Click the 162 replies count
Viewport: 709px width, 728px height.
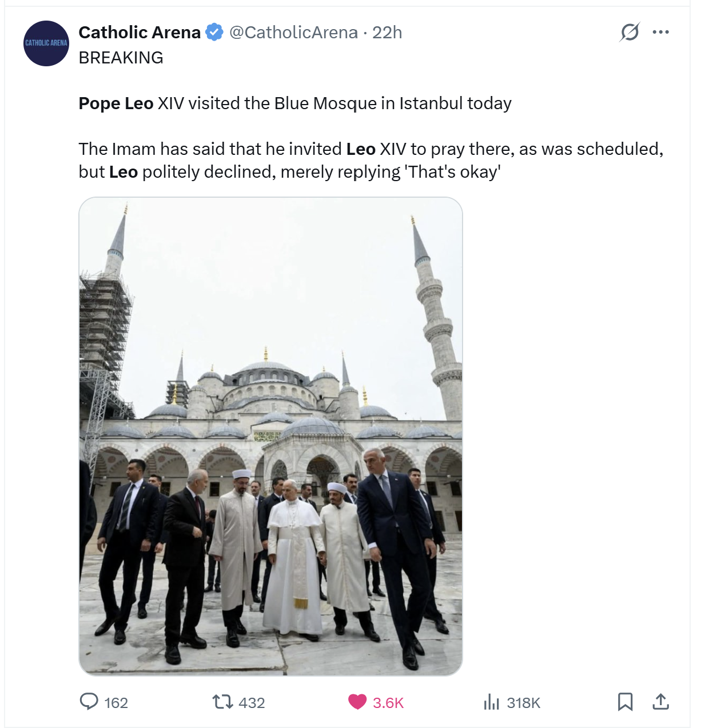pos(116,703)
